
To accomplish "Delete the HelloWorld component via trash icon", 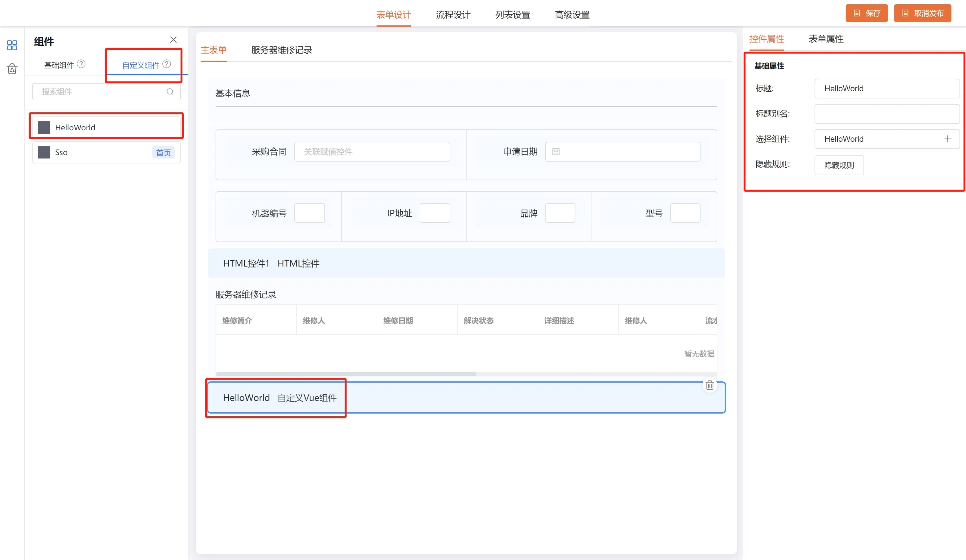I will pos(710,385).
